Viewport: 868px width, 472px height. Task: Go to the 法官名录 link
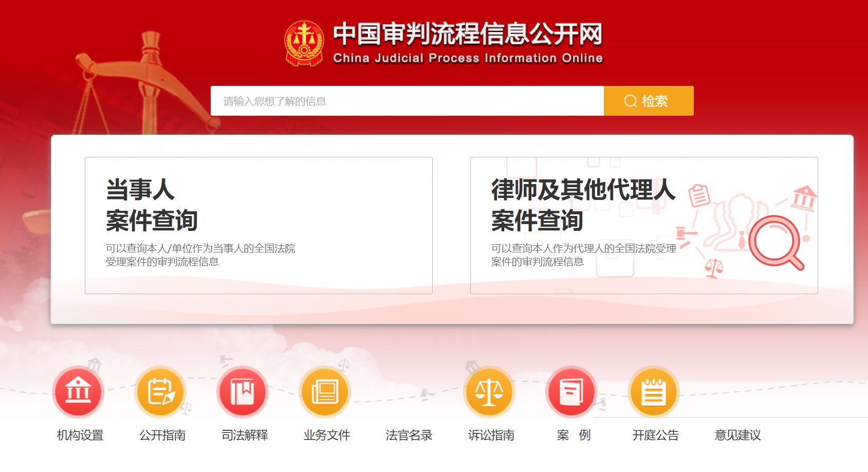coord(409,435)
